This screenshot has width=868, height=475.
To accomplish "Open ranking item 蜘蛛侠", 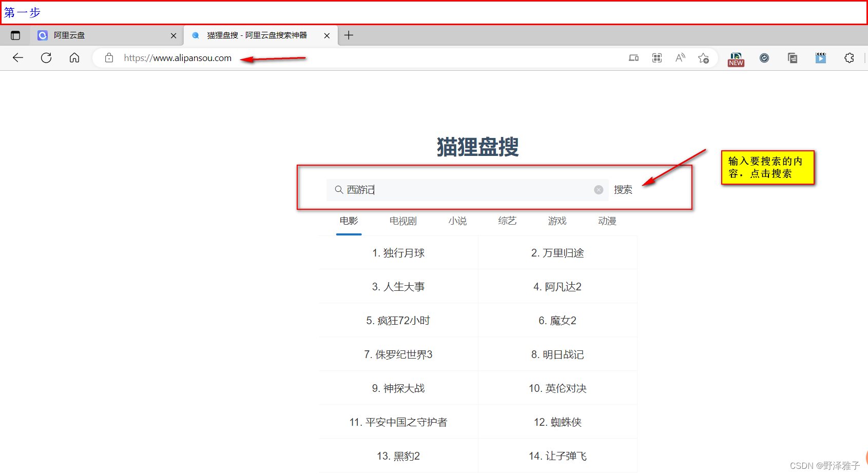I will [x=557, y=422].
